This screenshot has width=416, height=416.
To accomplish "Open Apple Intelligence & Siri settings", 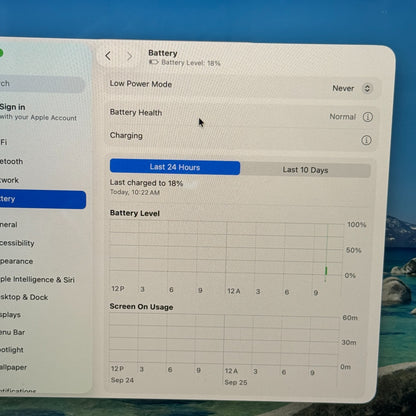I will point(37,279).
